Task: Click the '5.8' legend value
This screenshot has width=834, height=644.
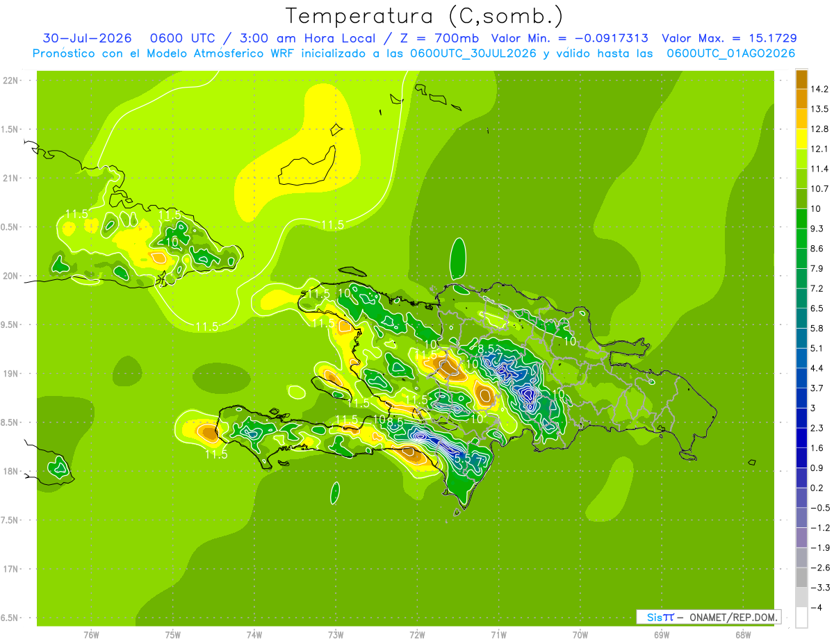Action: [818, 328]
